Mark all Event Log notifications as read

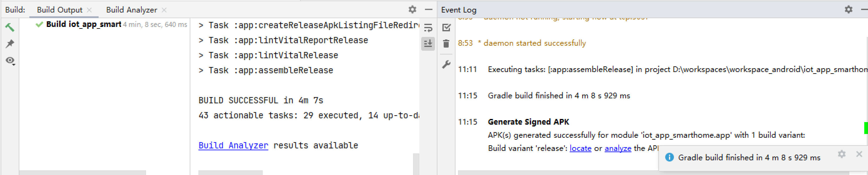pos(446,28)
